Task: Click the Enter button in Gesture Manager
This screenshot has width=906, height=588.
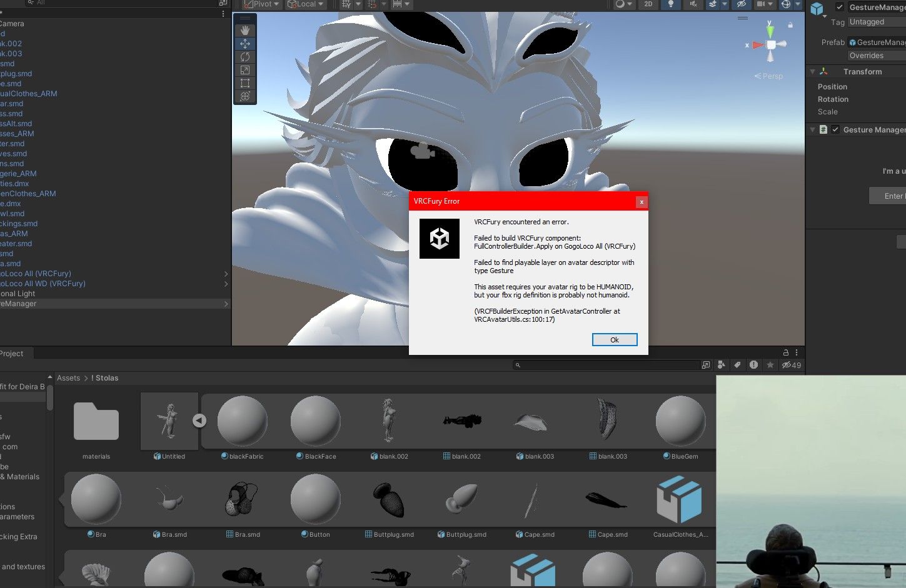Action: pos(888,196)
